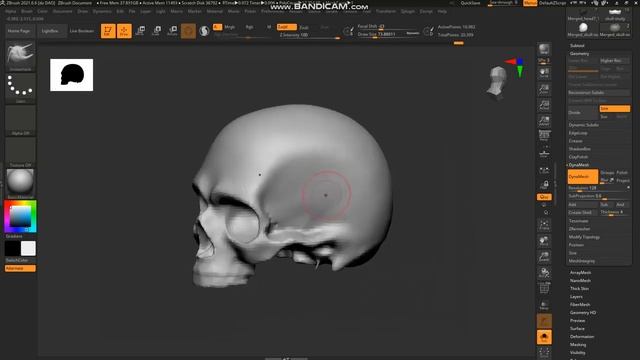Click the Actual size icon
The width and height of the screenshot is (640, 360).
pos(544,105)
